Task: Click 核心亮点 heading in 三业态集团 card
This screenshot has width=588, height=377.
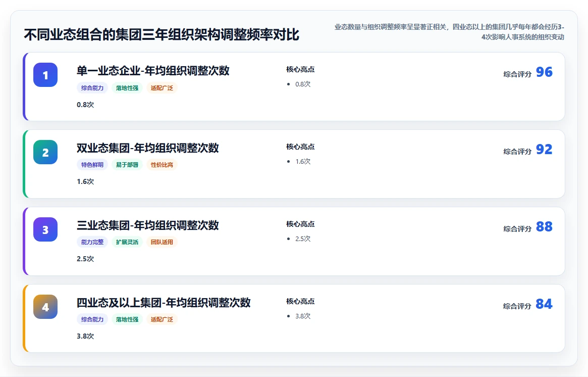Action: [300, 224]
